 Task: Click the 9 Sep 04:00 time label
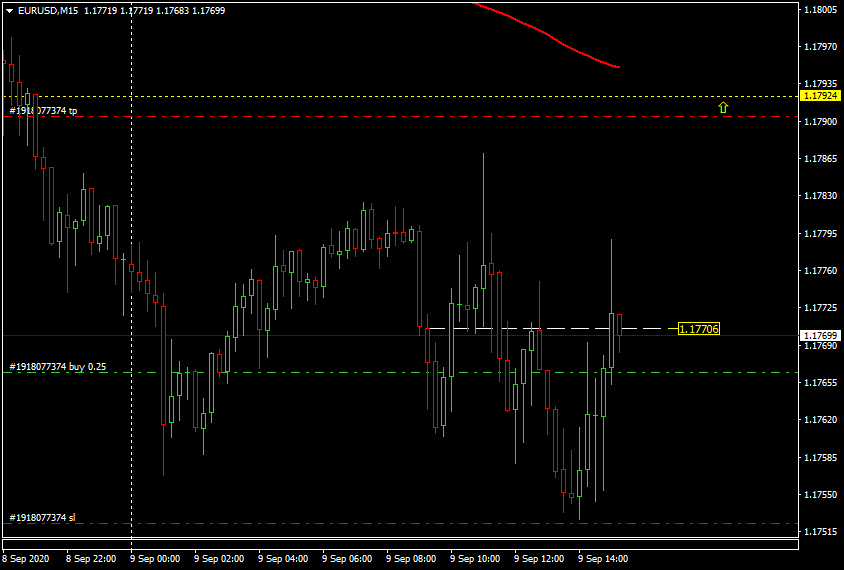pos(283,559)
